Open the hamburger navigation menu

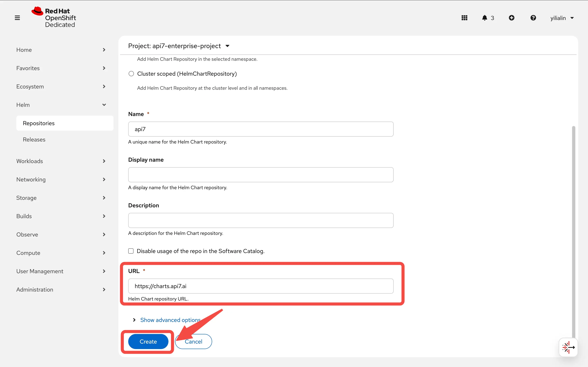point(17,18)
